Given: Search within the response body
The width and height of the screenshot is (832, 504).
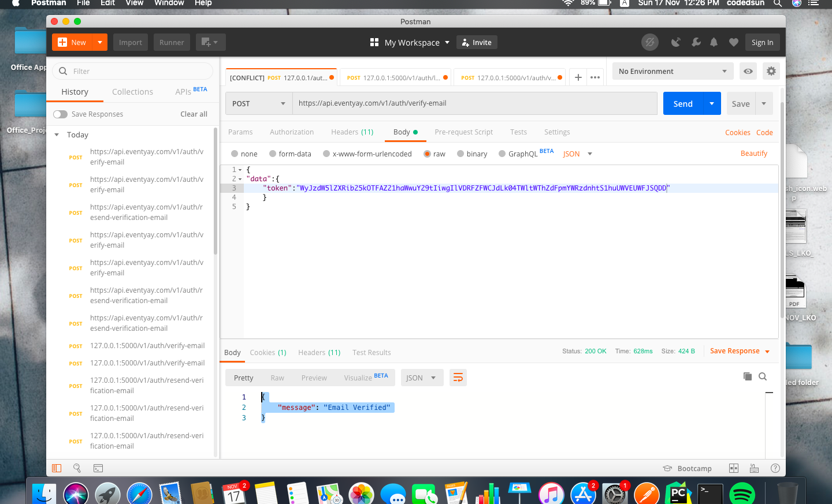Looking at the screenshot, I should [x=763, y=376].
